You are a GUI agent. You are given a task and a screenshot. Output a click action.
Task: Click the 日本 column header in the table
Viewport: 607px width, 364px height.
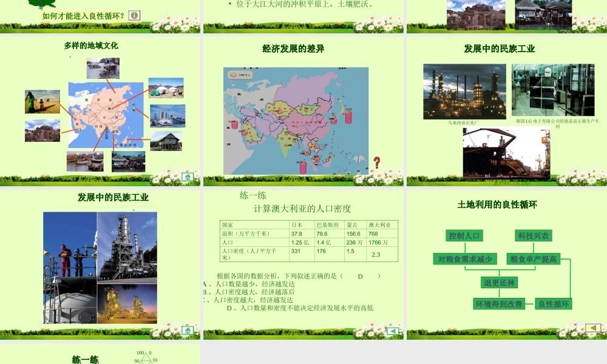coord(297,224)
